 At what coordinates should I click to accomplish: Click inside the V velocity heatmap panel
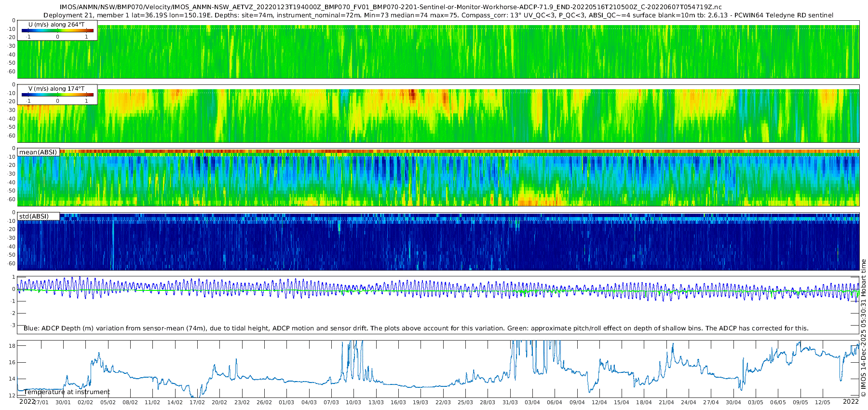pos(438,116)
